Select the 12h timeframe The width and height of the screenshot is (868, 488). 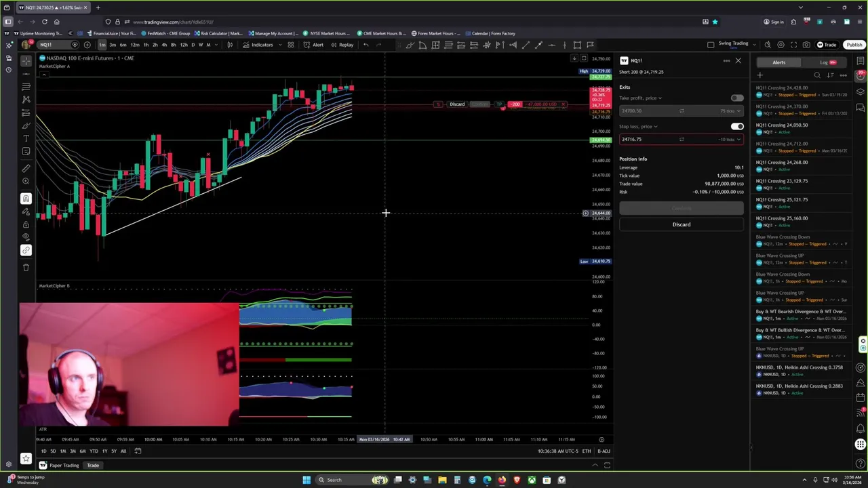[184, 45]
